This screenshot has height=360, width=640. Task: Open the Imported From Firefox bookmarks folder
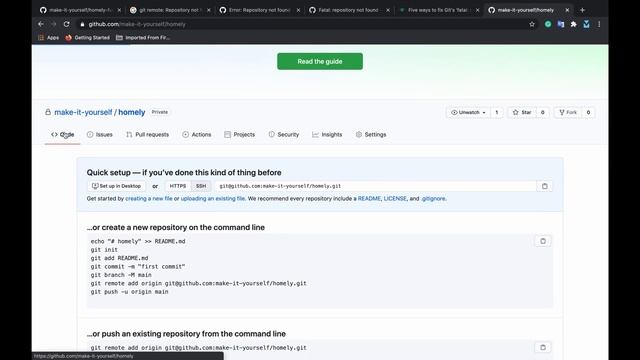(x=143, y=38)
